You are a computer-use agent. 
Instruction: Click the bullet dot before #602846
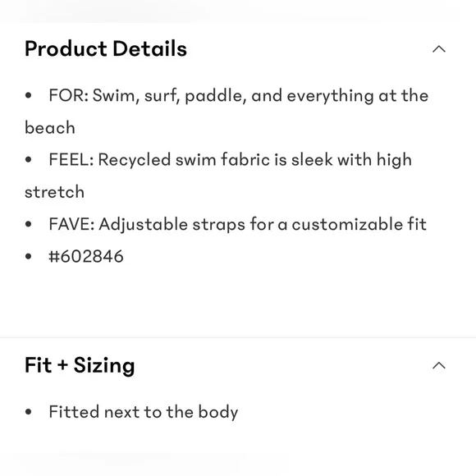pyautogui.click(x=29, y=256)
